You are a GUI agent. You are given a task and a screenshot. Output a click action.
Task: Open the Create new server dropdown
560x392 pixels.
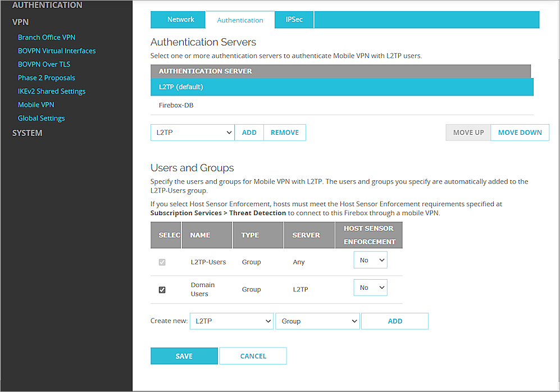[x=231, y=321]
